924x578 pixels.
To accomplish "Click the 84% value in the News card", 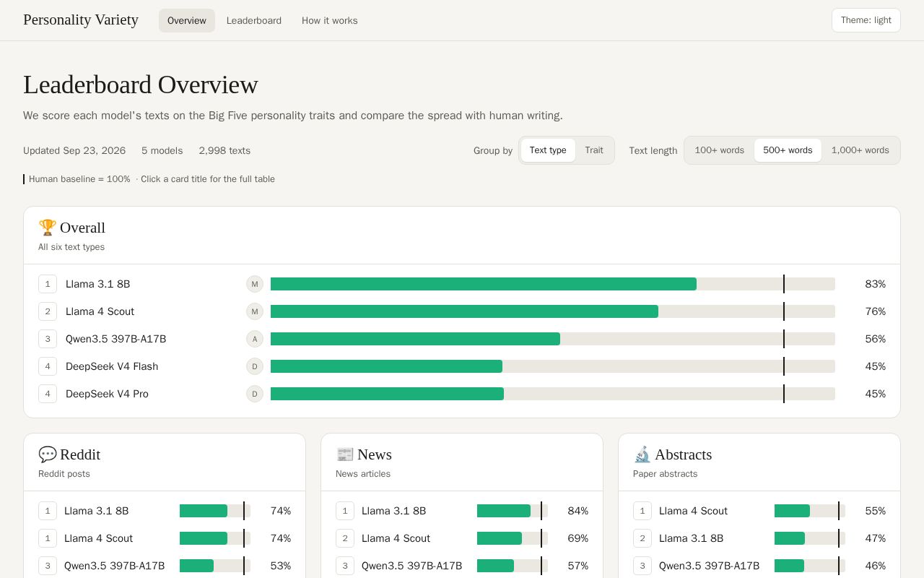I will point(578,511).
